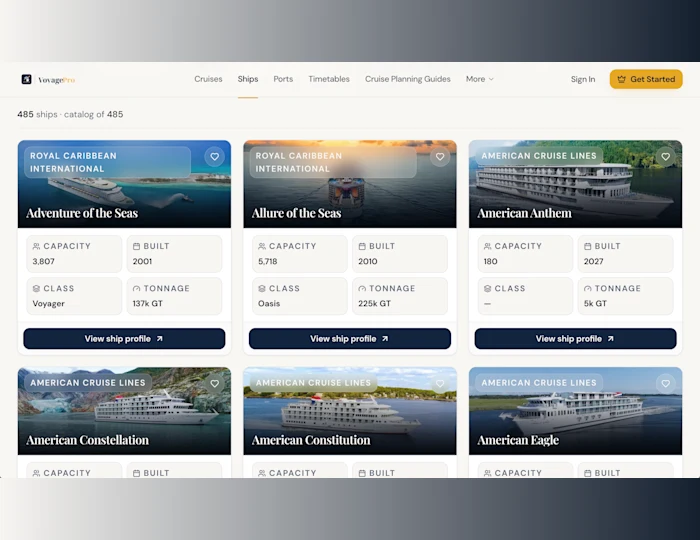The width and height of the screenshot is (700, 540).
Task: Open the American Anthem card image
Action: [575, 184]
